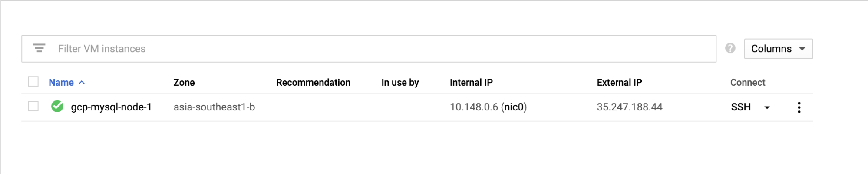Click the nic0 network interface link
Viewport: 868px width, 174px height.
coord(514,107)
